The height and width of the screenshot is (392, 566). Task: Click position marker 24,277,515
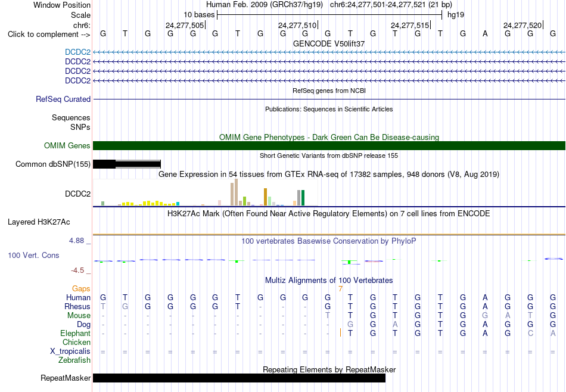tap(410, 25)
